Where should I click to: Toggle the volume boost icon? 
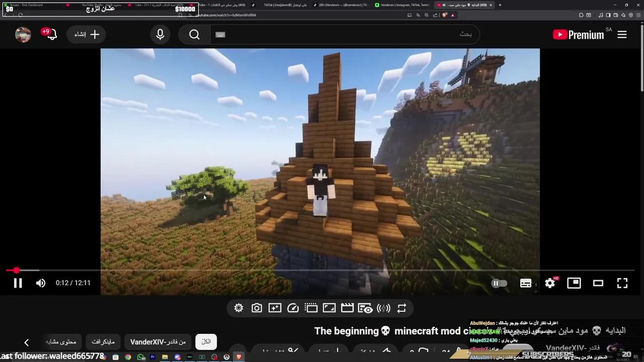383,308
